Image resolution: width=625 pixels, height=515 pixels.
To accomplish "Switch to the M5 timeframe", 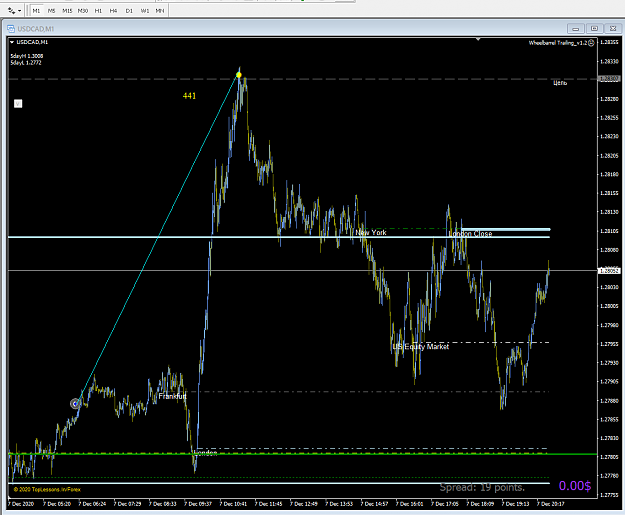I will tap(51, 11).
